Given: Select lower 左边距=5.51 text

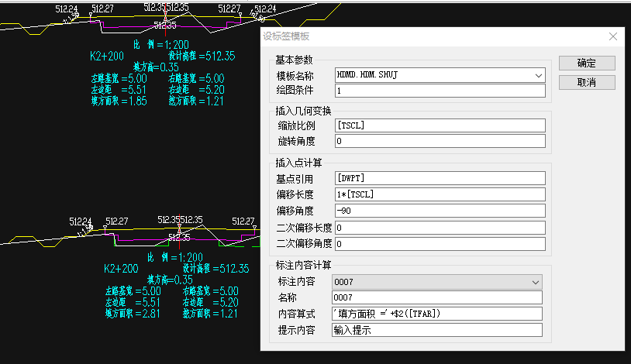Looking at the screenshot, I should click(133, 302).
